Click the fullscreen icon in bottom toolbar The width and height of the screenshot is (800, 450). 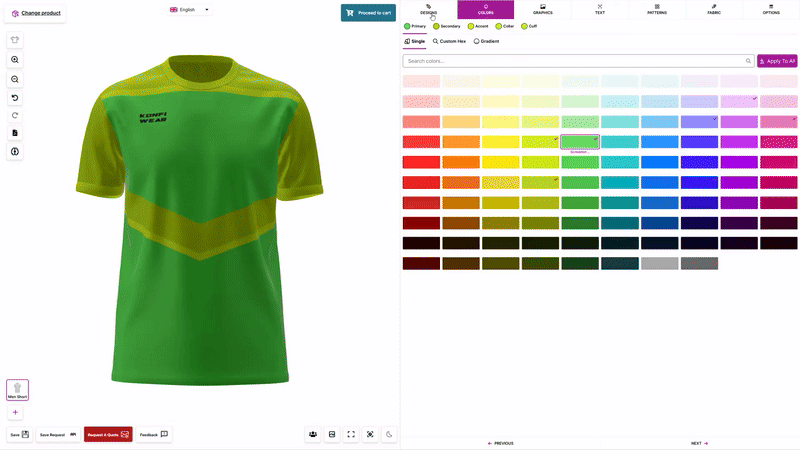click(351, 434)
